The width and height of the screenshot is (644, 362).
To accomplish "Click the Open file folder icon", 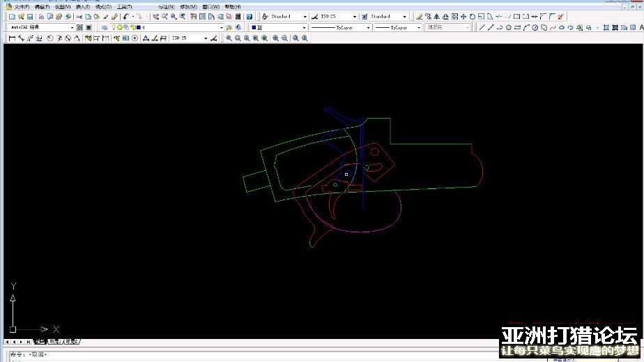I will pos(21,17).
